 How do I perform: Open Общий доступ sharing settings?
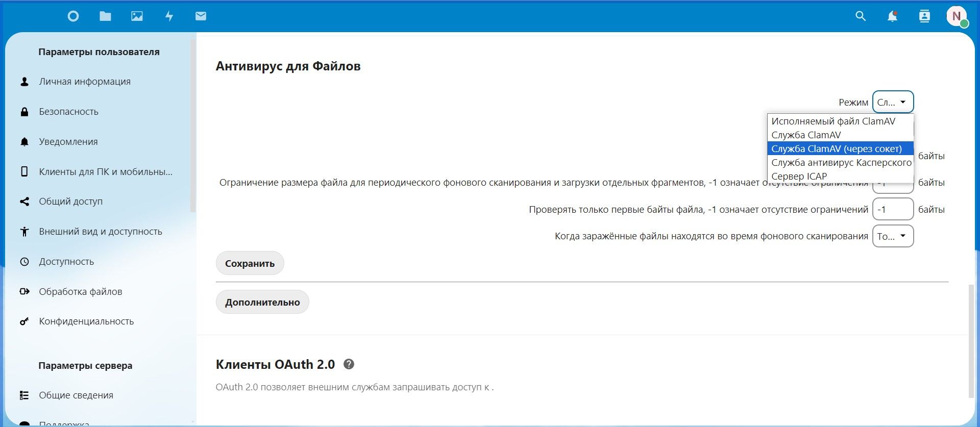click(x=70, y=202)
